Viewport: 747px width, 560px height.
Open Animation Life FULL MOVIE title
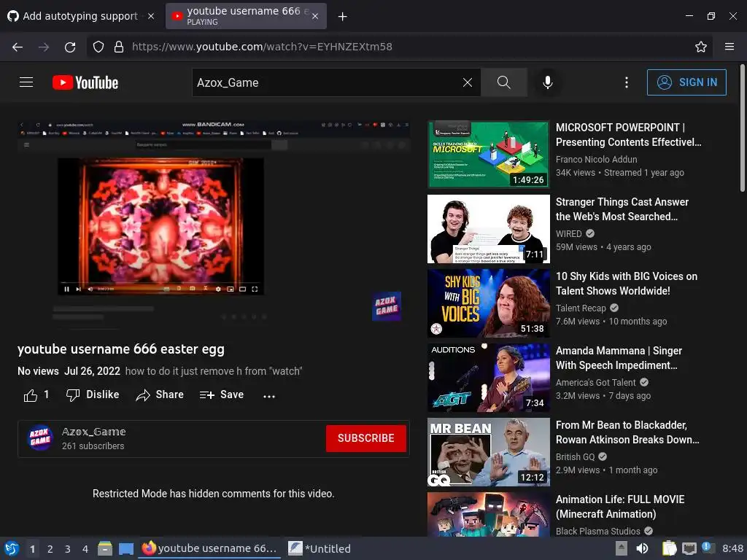coord(620,507)
